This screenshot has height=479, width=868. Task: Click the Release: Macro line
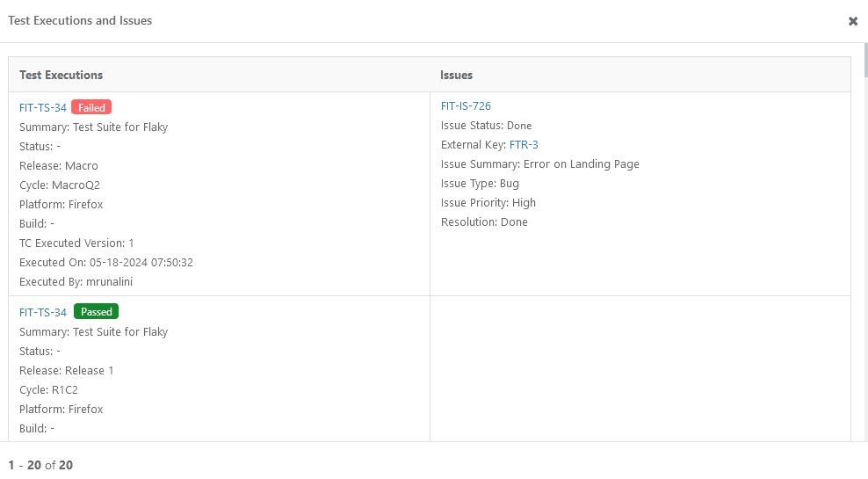click(59, 166)
